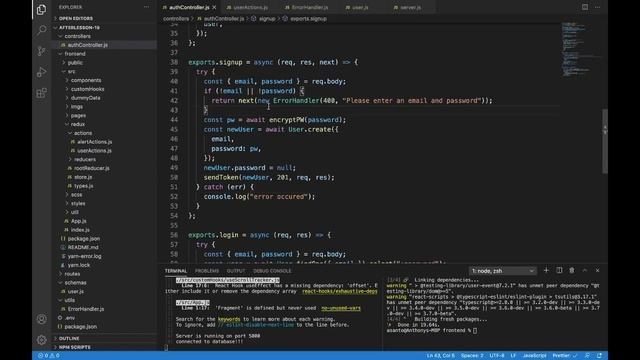Click 'controllers' in the breadcrumb
This screenshot has width=640, height=360.
176,19
